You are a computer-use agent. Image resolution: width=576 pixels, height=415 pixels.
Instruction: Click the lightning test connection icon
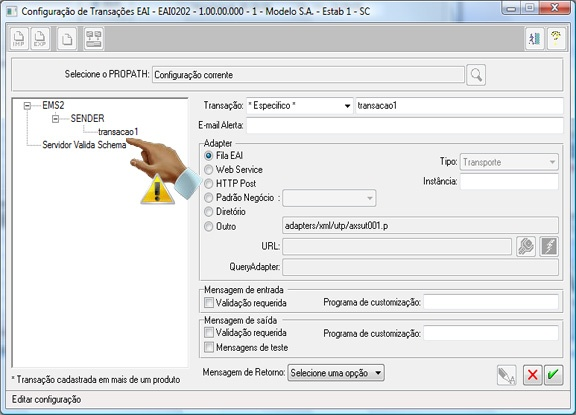(549, 246)
